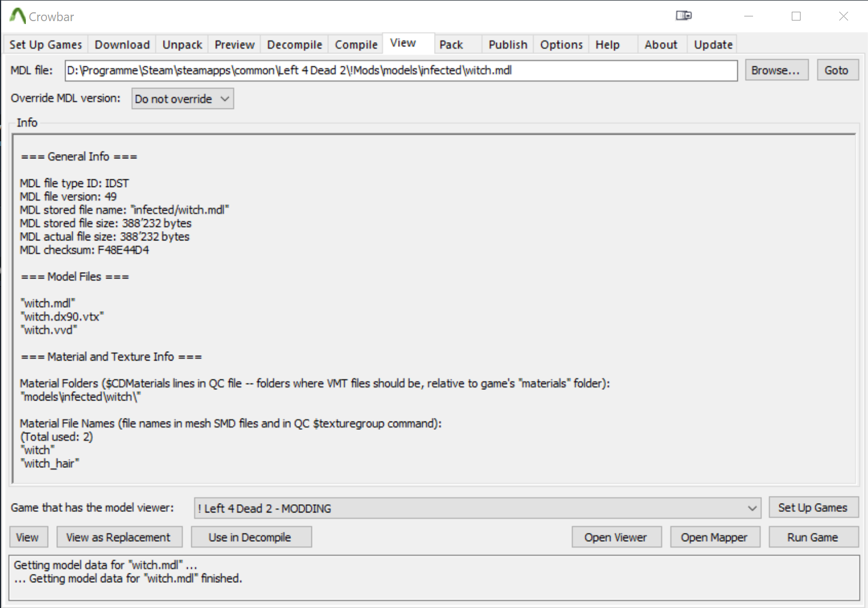Screen dimensions: 868x608
Task: Open the Set Up Games tab
Action: click(x=46, y=45)
